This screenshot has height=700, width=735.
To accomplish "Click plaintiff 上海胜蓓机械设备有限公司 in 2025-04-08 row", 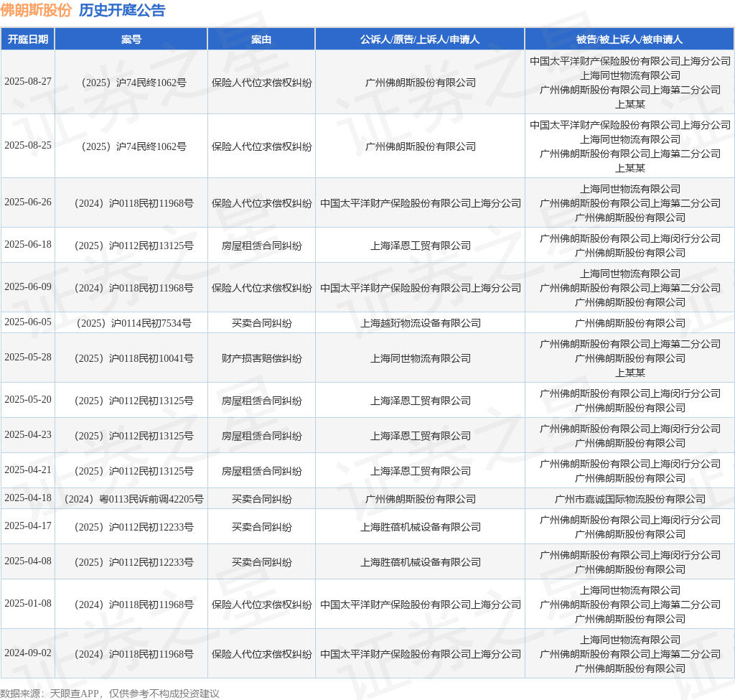I will click(x=421, y=562).
